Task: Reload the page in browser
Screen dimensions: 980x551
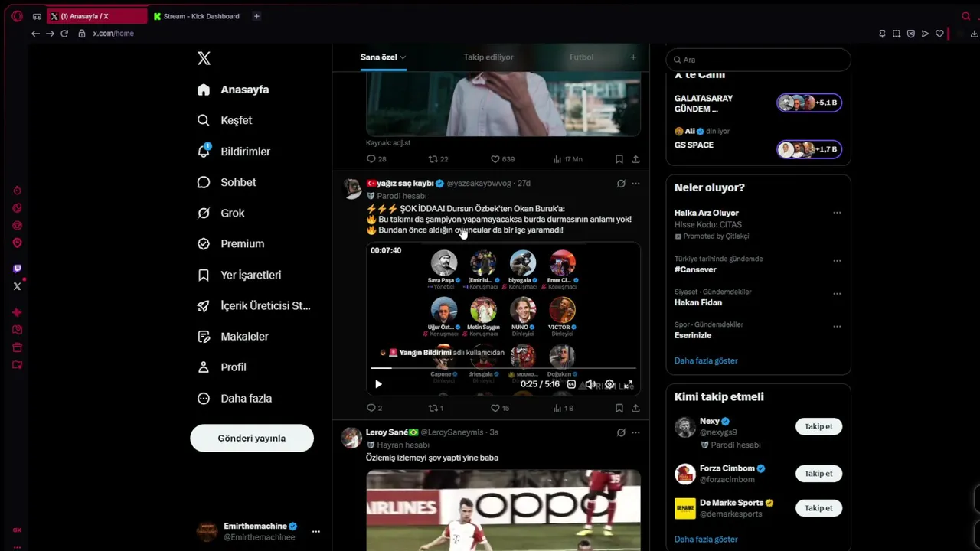Action: [x=64, y=34]
